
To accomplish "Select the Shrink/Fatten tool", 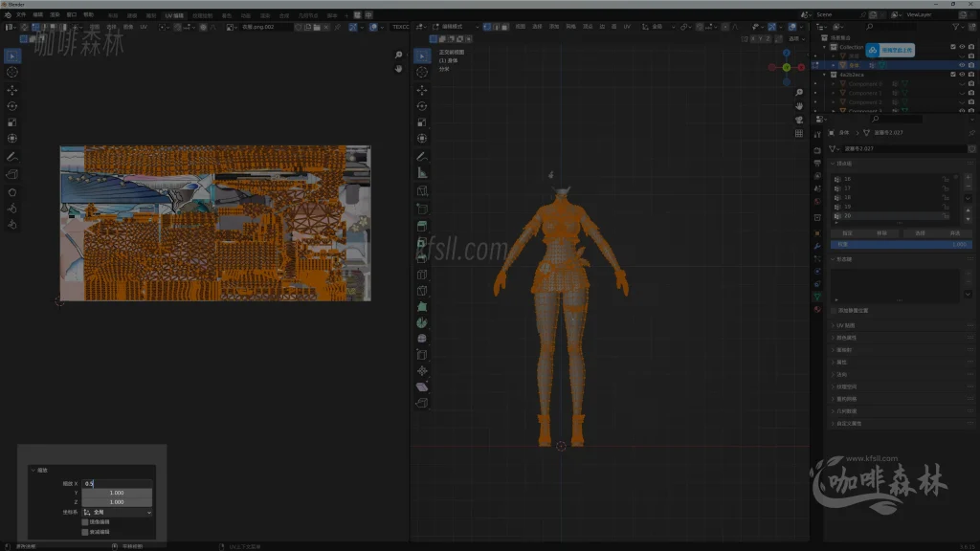I will pyautogui.click(x=422, y=371).
